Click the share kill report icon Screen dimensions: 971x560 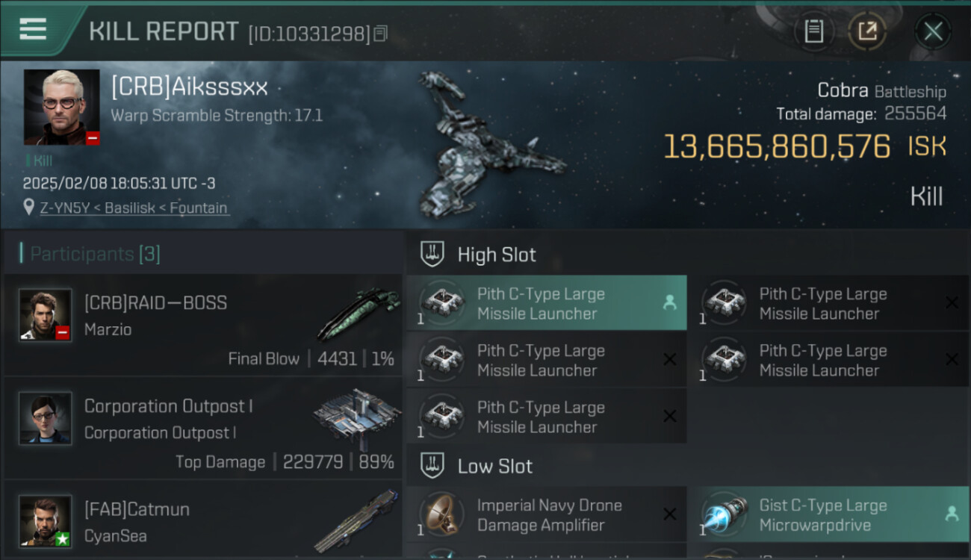(x=867, y=31)
